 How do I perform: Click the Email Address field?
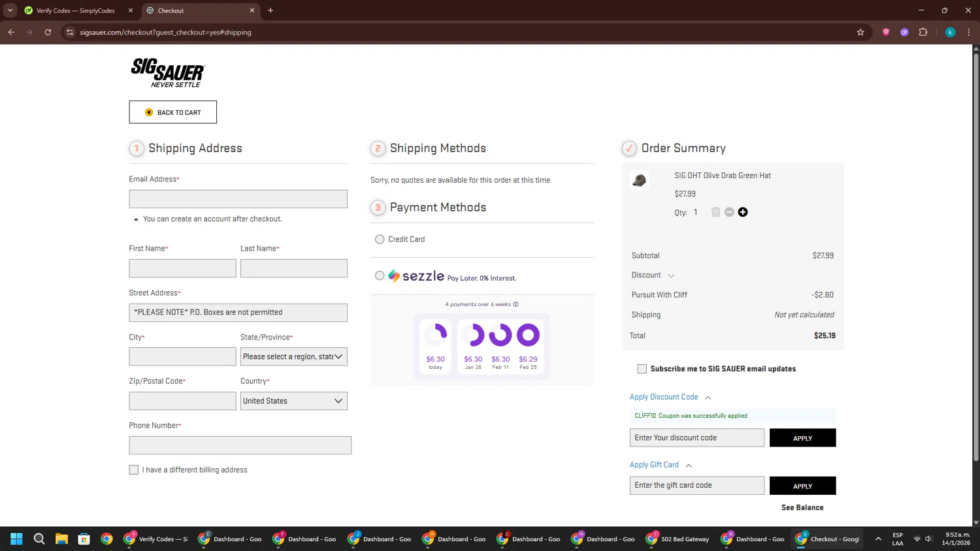238,199
